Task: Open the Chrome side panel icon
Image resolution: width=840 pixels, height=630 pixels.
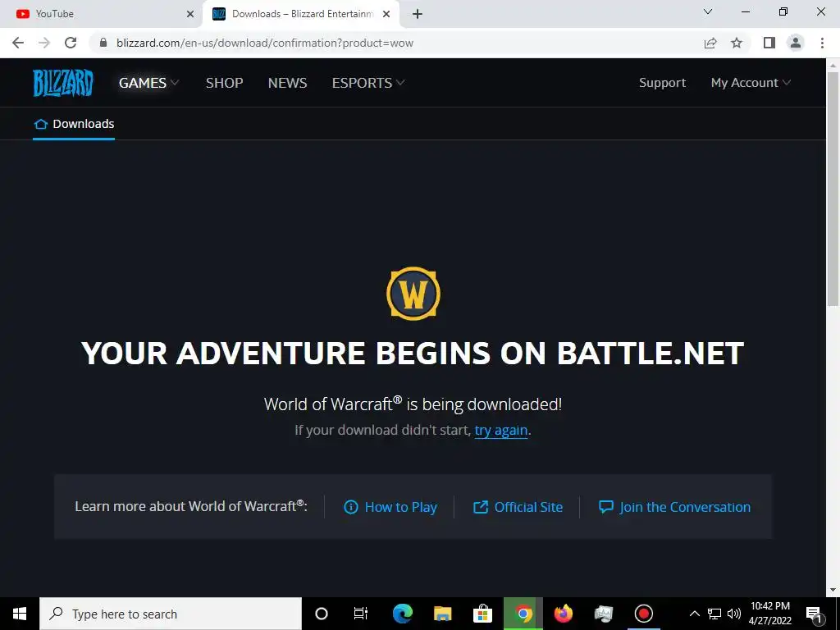Action: [x=769, y=43]
